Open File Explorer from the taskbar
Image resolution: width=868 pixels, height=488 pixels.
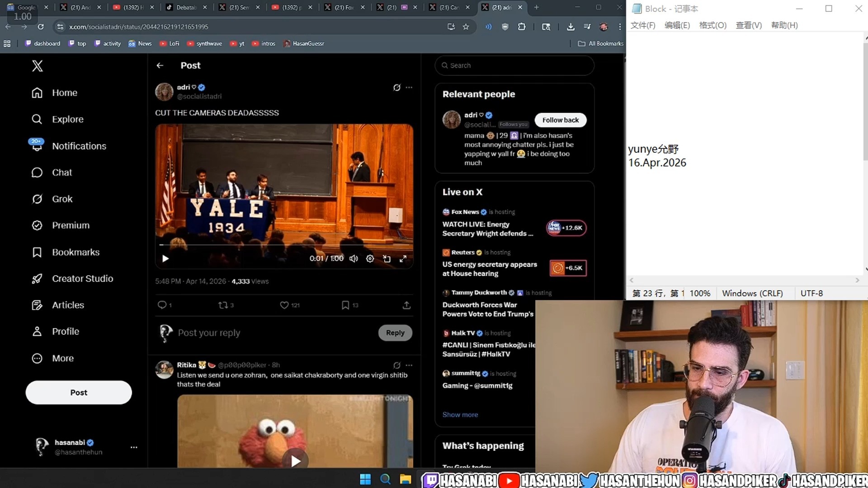406,479
